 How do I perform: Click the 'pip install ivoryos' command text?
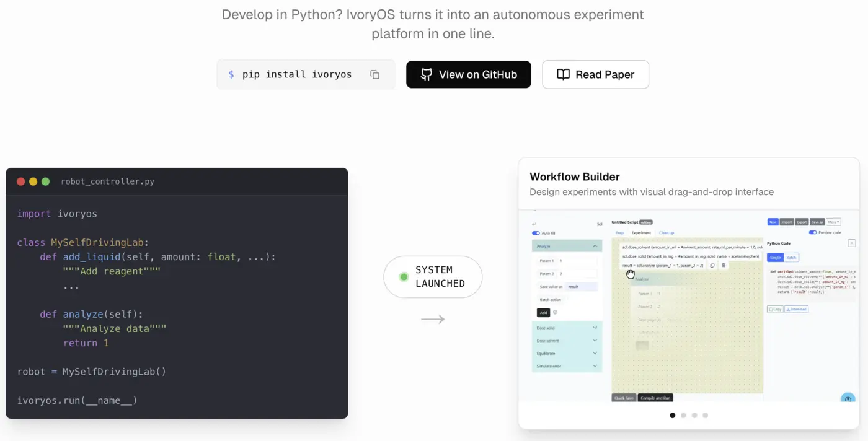click(x=297, y=74)
